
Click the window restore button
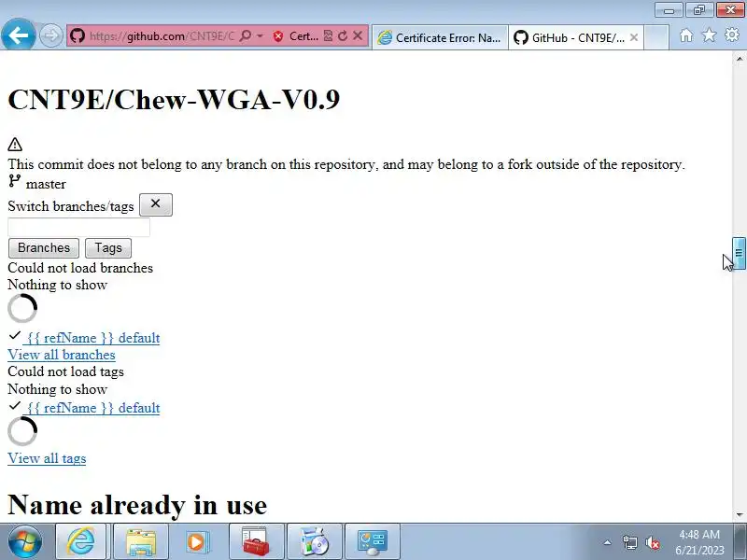[x=698, y=10]
